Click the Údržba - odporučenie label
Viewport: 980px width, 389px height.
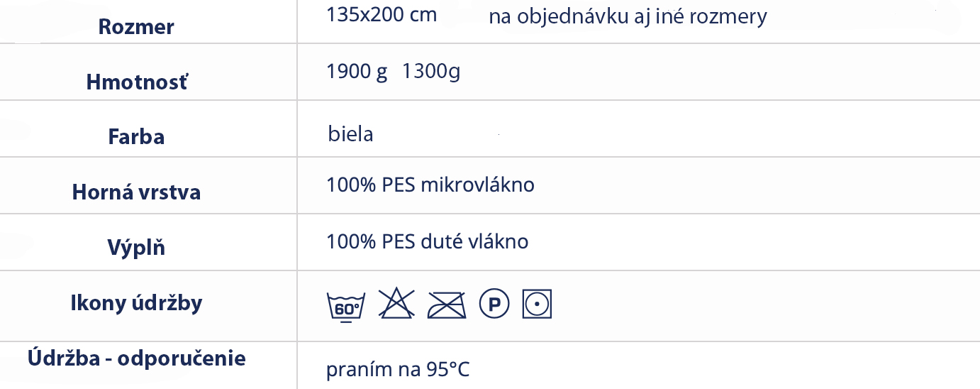coord(137,358)
